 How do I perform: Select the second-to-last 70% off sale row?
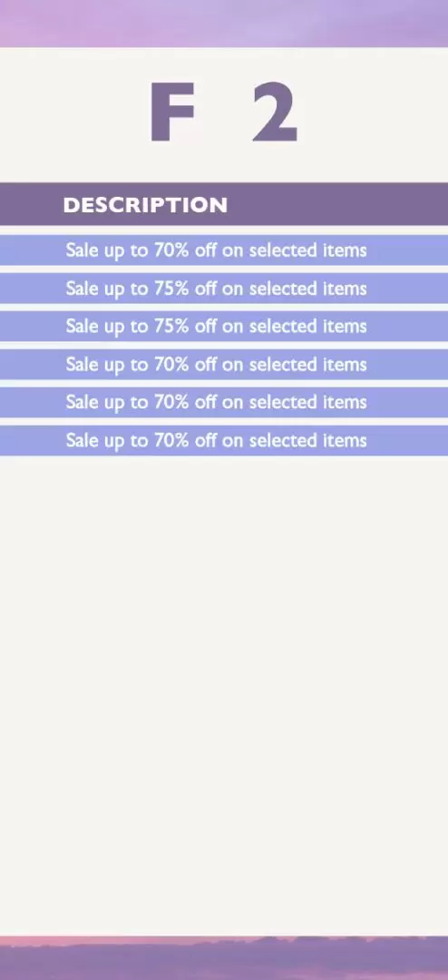point(224,402)
